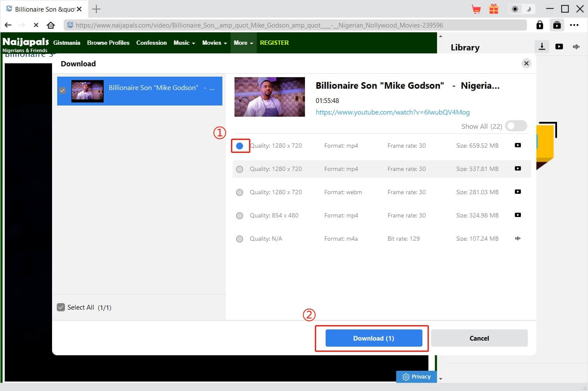Select the 854 x 480 mp4 option
This screenshot has width=588, height=391.
click(x=240, y=216)
